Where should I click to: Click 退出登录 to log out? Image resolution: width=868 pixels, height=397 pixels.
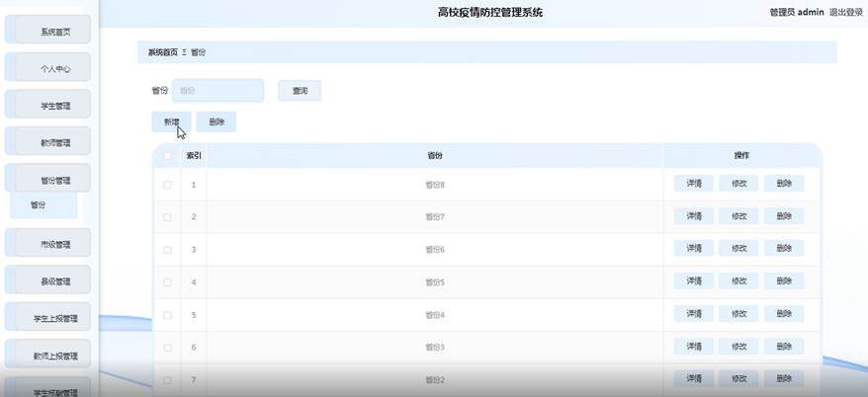click(846, 12)
